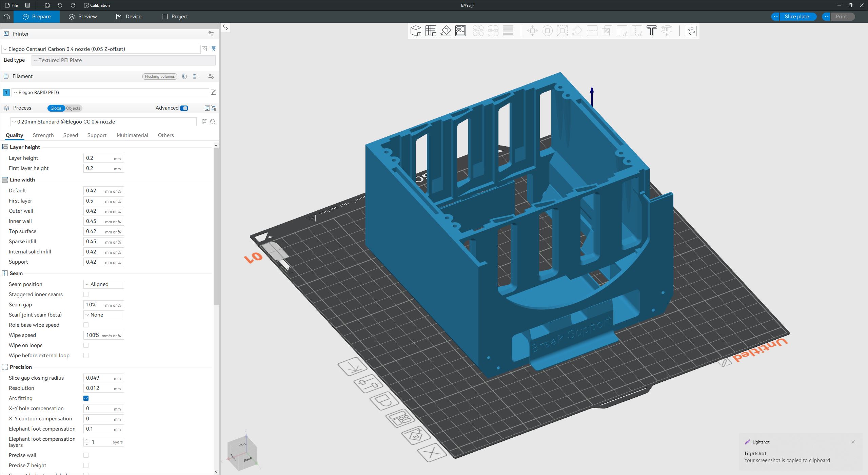Open the Assembly view puzzle icon
The height and width of the screenshot is (475, 868).
tap(691, 31)
